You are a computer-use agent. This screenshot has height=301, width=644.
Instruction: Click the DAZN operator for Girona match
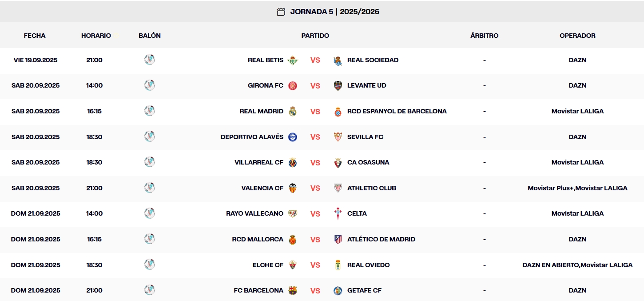coord(577,85)
